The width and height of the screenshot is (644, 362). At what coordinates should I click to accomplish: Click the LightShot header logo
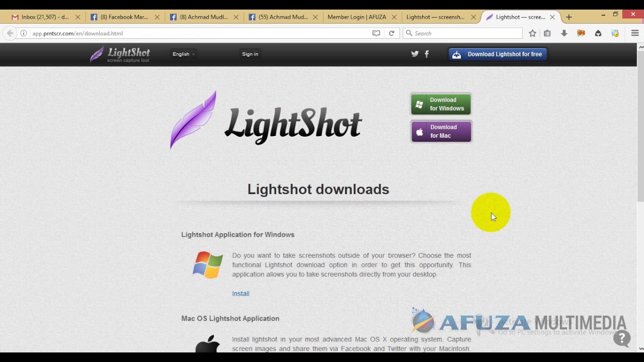click(120, 54)
